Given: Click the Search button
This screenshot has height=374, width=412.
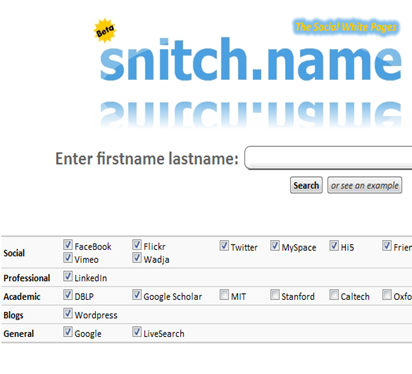Looking at the screenshot, I should [x=306, y=185].
